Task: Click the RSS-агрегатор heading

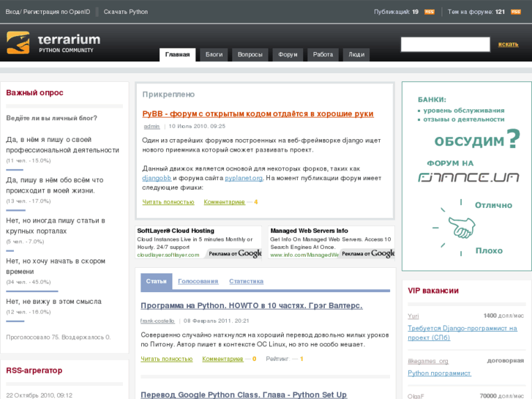Action: click(x=34, y=370)
